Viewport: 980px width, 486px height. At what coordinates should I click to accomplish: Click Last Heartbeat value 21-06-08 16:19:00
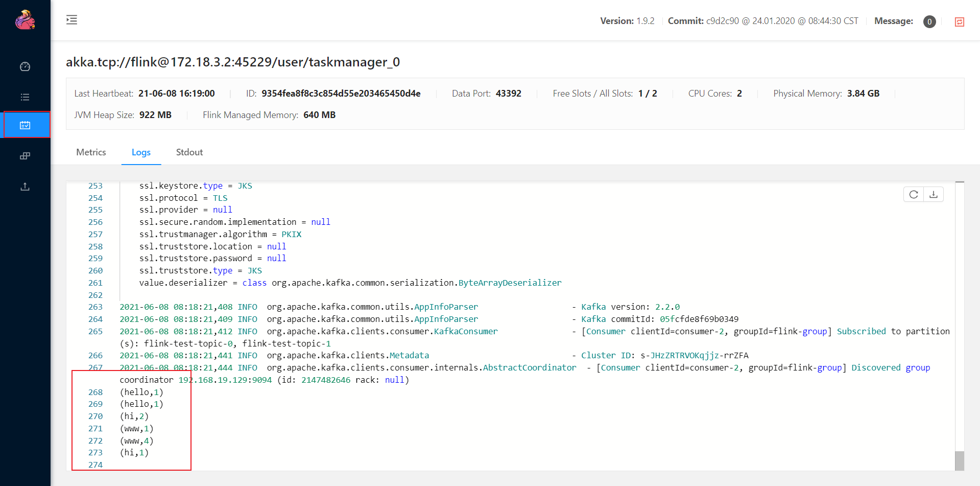(x=177, y=94)
